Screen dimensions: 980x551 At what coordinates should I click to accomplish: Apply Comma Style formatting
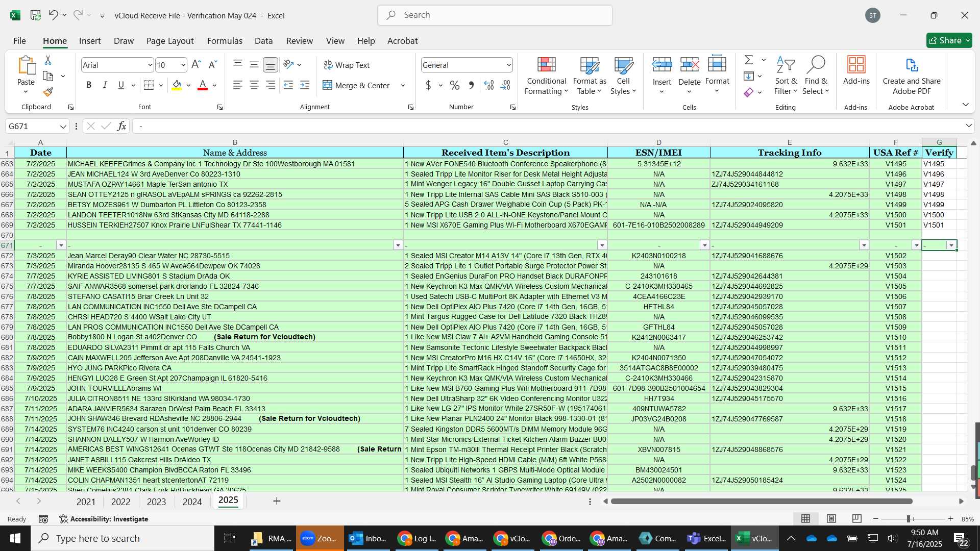[x=471, y=85]
